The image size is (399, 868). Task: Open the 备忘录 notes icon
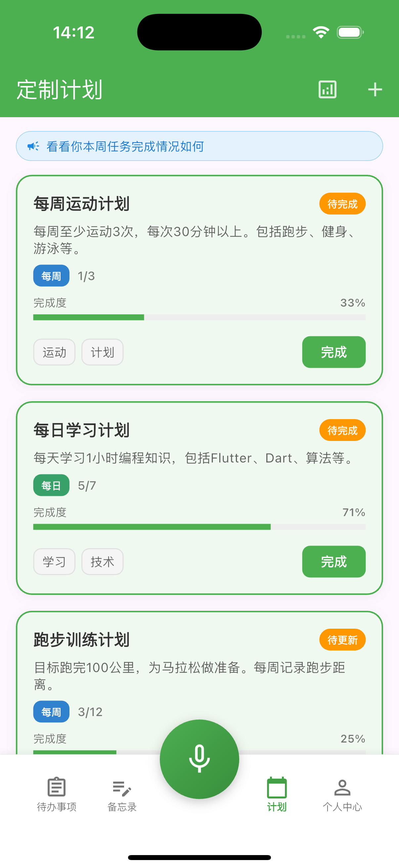pyautogui.click(x=121, y=788)
